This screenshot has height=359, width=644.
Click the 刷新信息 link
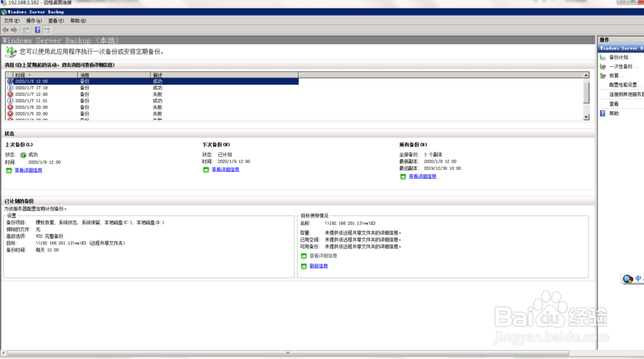click(319, 266)
